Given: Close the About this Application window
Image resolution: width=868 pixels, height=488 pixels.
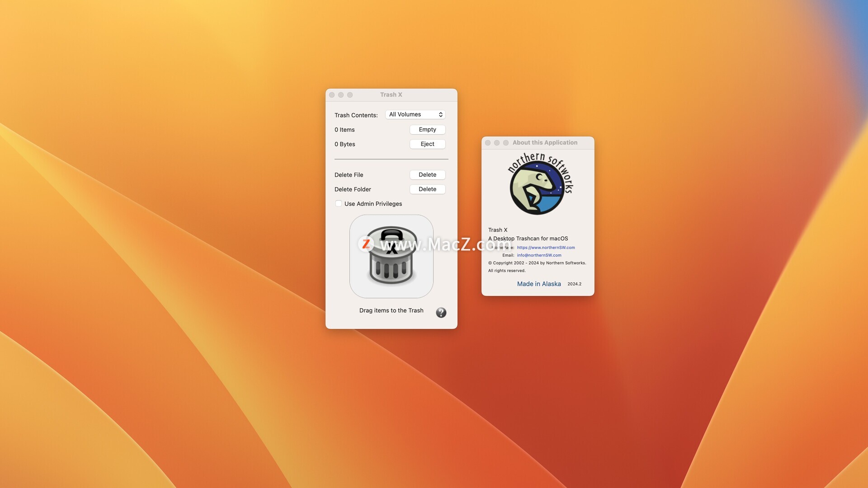Looking at the screenshot, I should [488, 143].
